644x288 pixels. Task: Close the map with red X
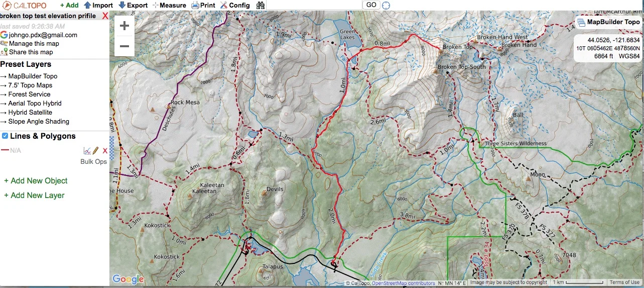point(105,16)
